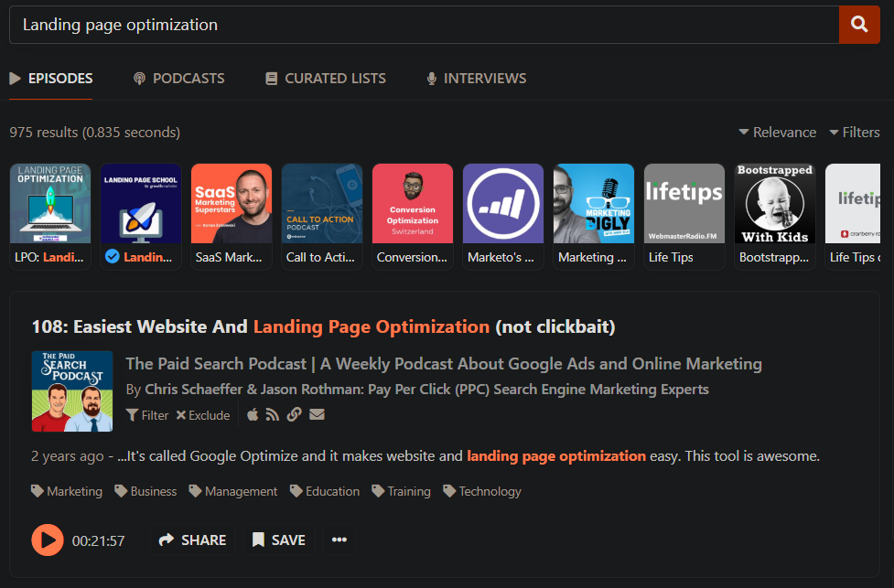Open the Apple Podcasts link icon
The width and height of the screenshot is (894, 588).
[253, 415]
